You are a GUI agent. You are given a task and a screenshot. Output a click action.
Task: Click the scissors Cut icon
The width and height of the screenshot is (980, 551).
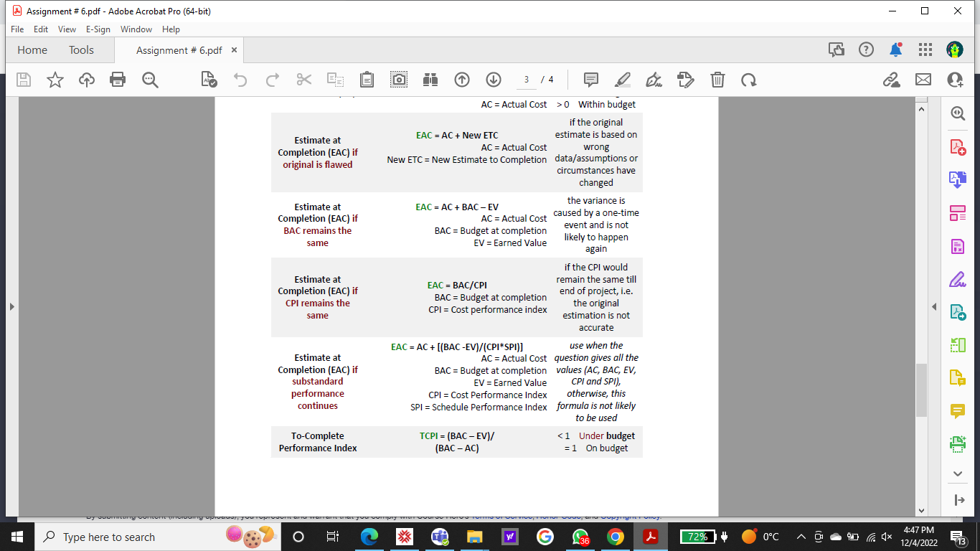303,80
